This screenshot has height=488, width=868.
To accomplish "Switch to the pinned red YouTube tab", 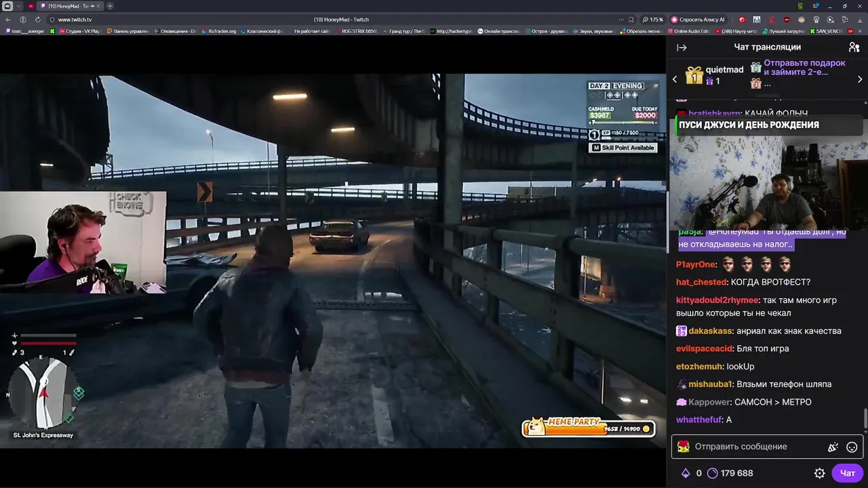I will [31, 6].
